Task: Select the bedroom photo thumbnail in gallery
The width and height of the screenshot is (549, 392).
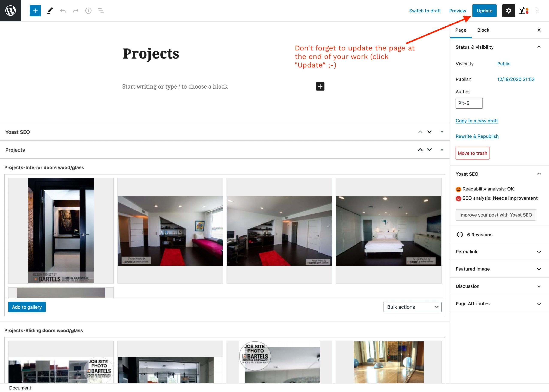Action: pyautogui.click(x=388, y=231)
